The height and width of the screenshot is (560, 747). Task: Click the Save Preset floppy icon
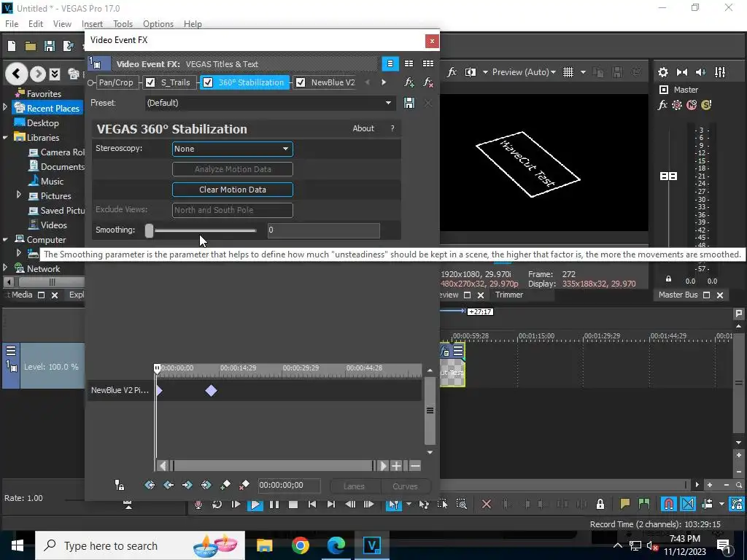click(409, 103)
